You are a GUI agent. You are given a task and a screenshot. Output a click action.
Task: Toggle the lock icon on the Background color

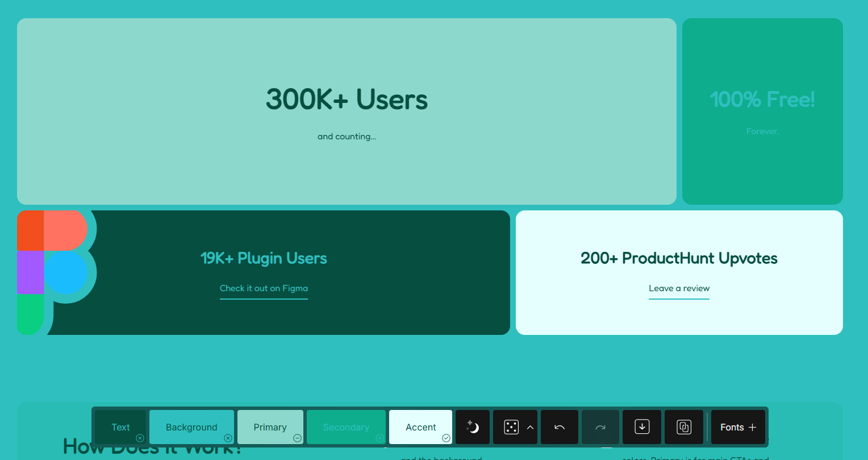click(x=228, y=438)
